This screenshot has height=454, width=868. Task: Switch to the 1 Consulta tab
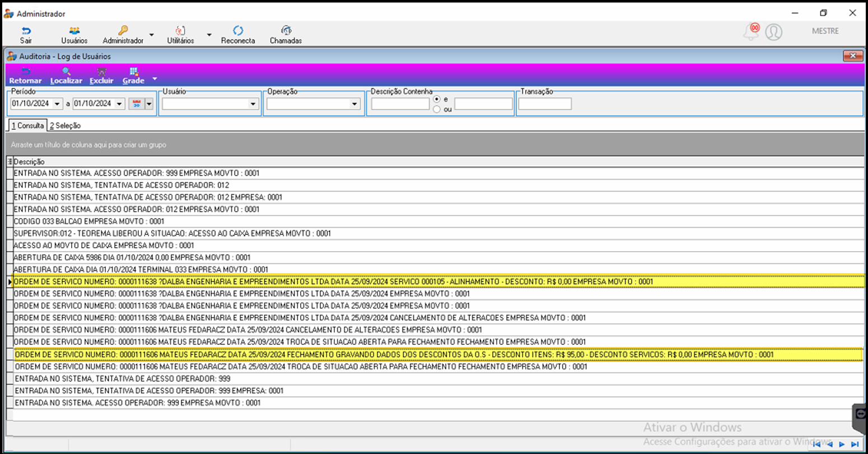click(x=27, y=126)
